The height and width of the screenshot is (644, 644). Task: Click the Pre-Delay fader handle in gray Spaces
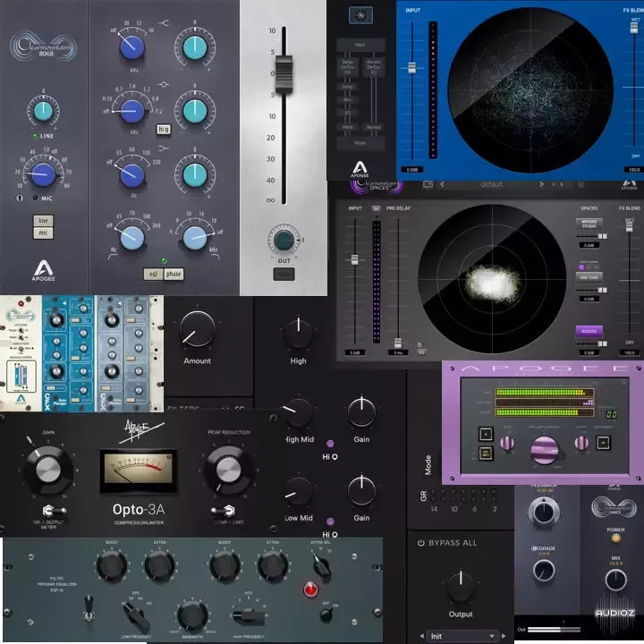397,343
